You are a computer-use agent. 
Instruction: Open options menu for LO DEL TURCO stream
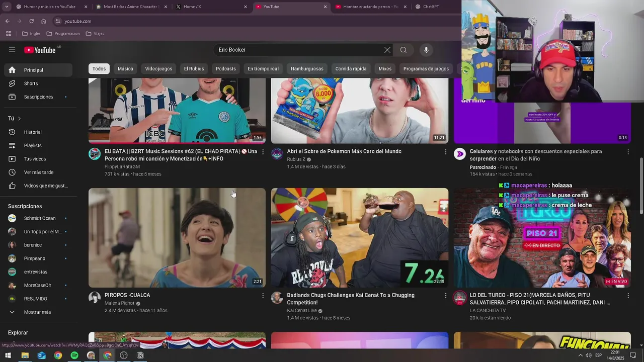[628, 296]
